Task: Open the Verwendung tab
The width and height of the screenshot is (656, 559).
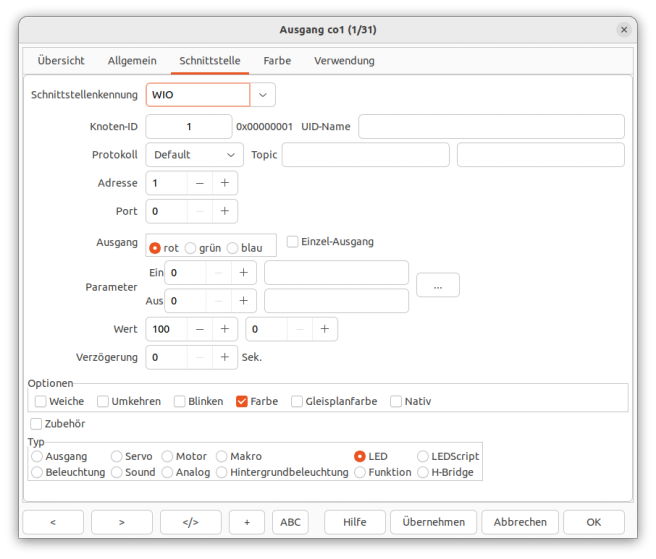Action: 344,61
